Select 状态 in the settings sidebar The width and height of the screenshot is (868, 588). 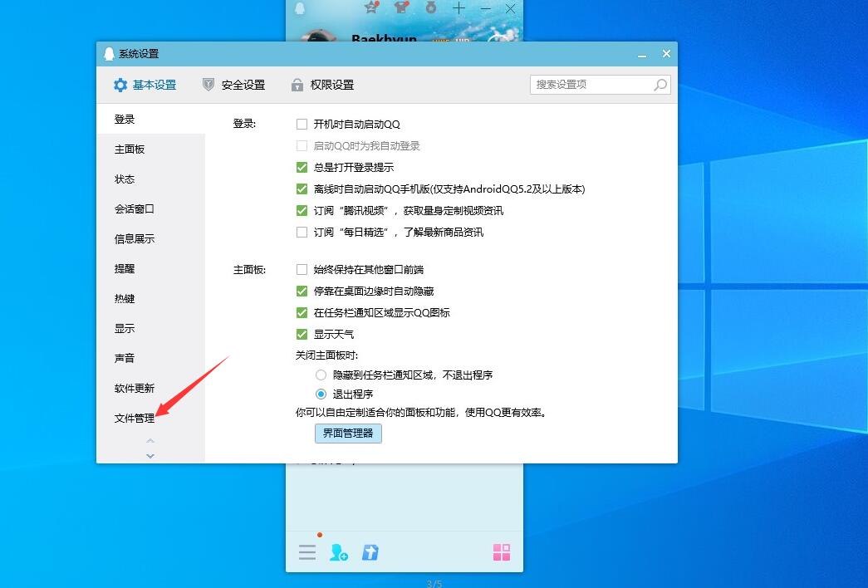150,179
